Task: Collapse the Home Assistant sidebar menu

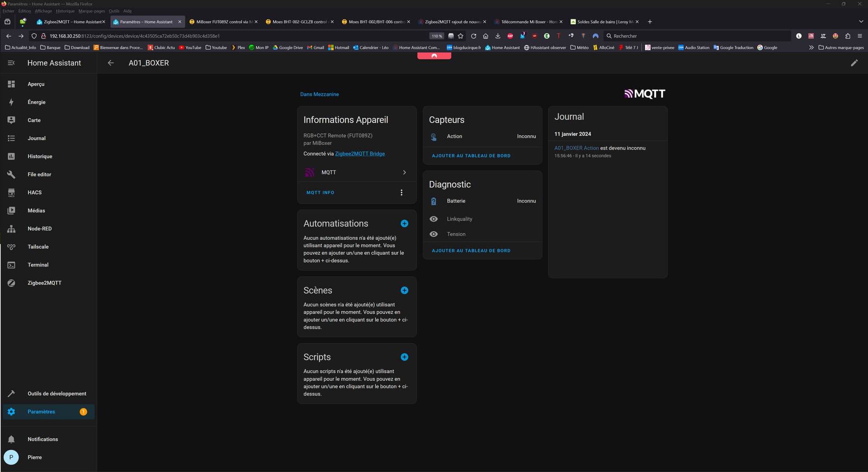Action: 11,63
